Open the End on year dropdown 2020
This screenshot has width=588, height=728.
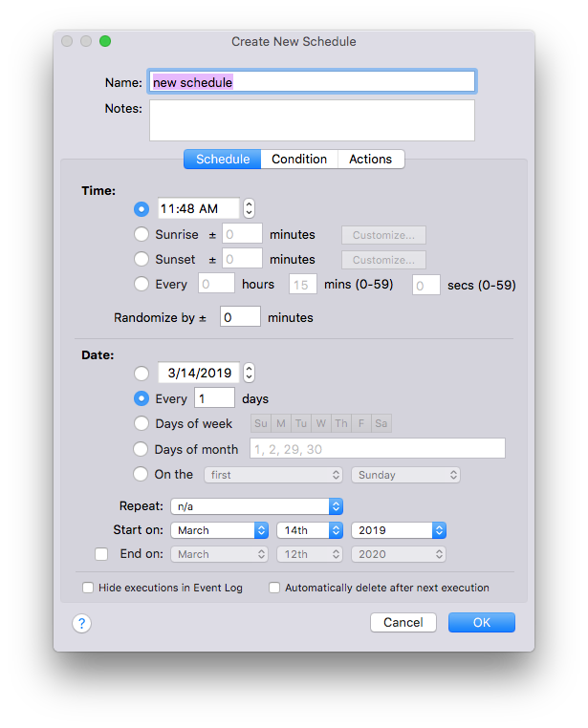click(x=399, y=554)
